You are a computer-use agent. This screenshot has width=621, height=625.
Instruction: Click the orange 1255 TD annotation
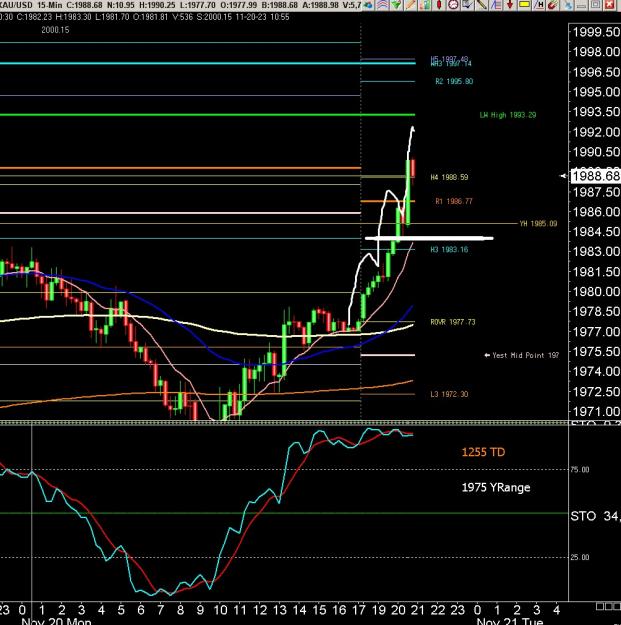pos(483,452)
